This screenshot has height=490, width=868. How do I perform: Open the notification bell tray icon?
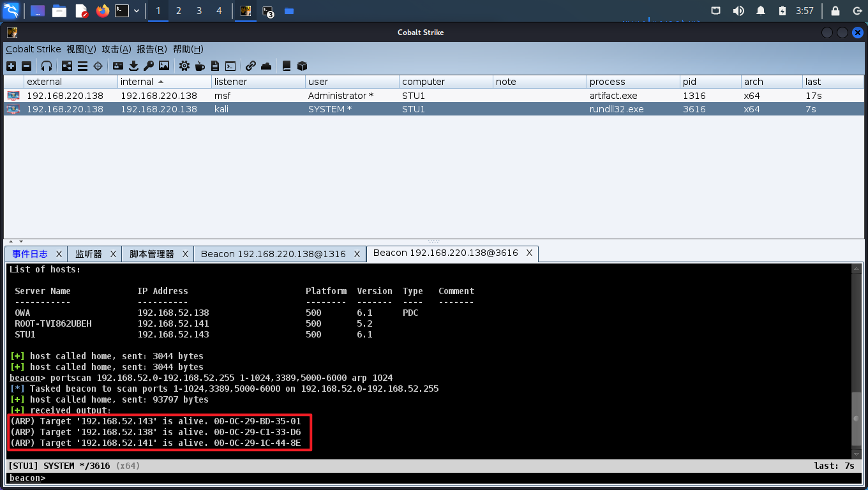761,11
